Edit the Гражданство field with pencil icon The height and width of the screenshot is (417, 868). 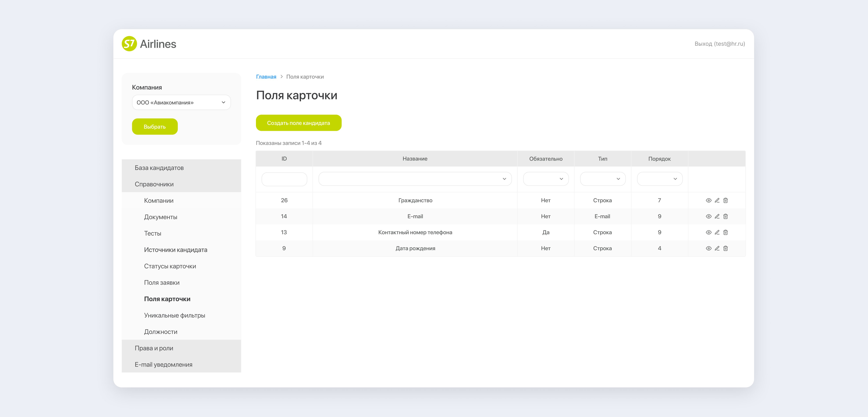coord(717,200)
